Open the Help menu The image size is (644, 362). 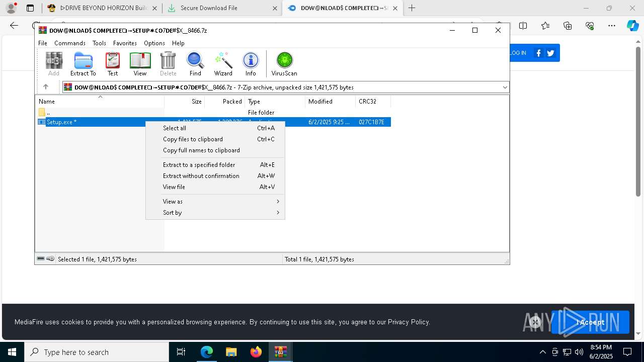(x=178, y=43)
